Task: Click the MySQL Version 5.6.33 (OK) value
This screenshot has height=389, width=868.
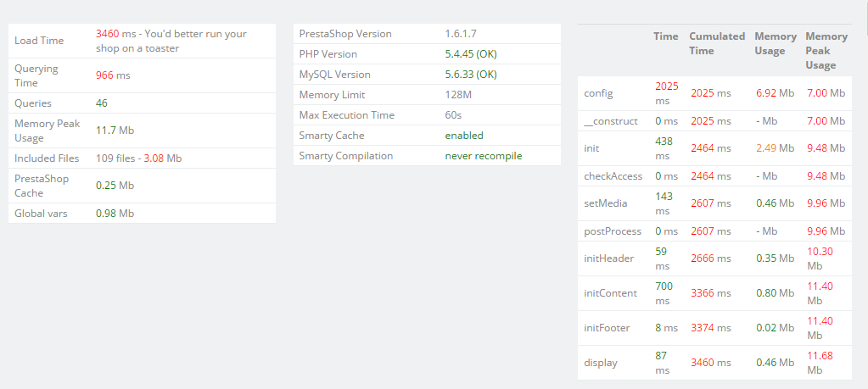Action: 471,75
